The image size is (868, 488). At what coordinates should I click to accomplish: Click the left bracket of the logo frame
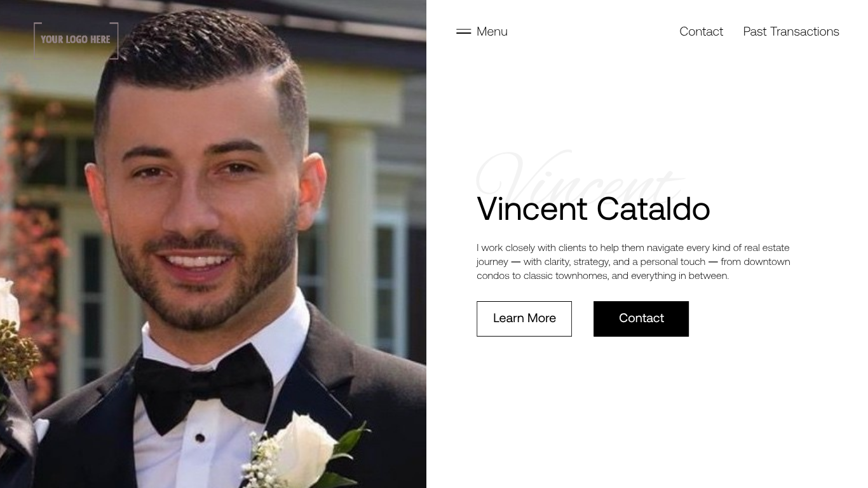37,40
